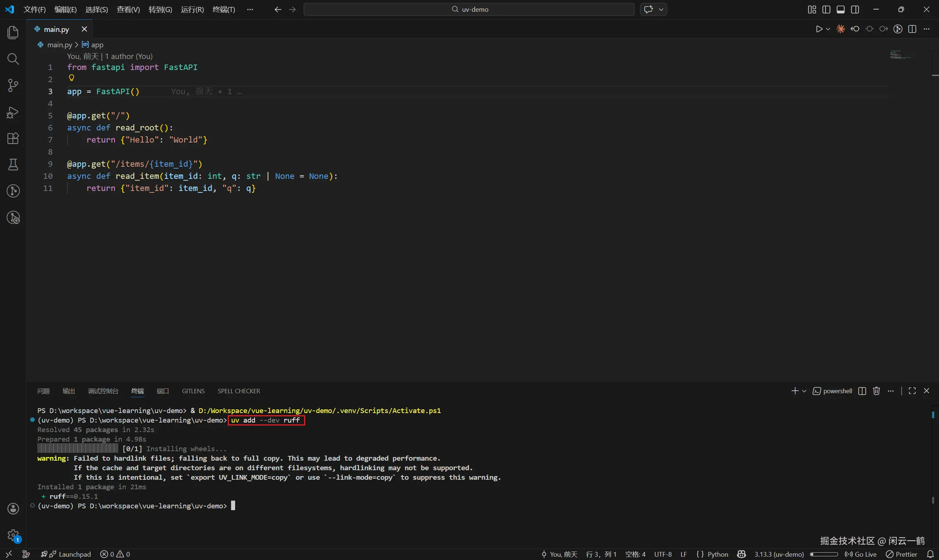Open new terminal profile dropdown
This screenshot has width=939, height=560.
pyautogui.click(x=804, y=391)
